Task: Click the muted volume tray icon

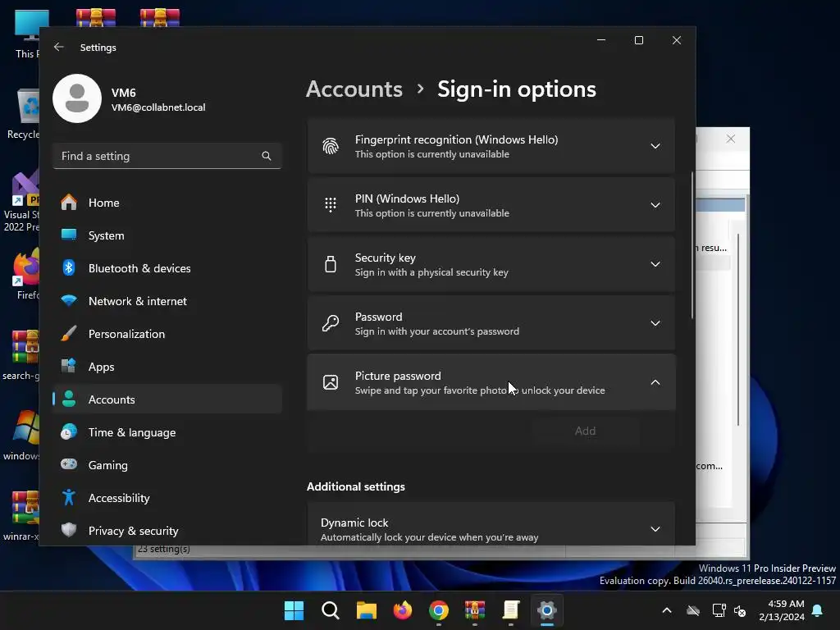Action: click(740, 610)
